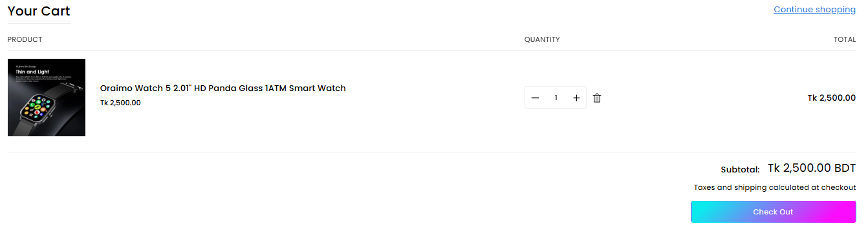This screenshot has width=868, height=248.
Task: Click the QUANTITY column header
Action: tap(542, 40)
